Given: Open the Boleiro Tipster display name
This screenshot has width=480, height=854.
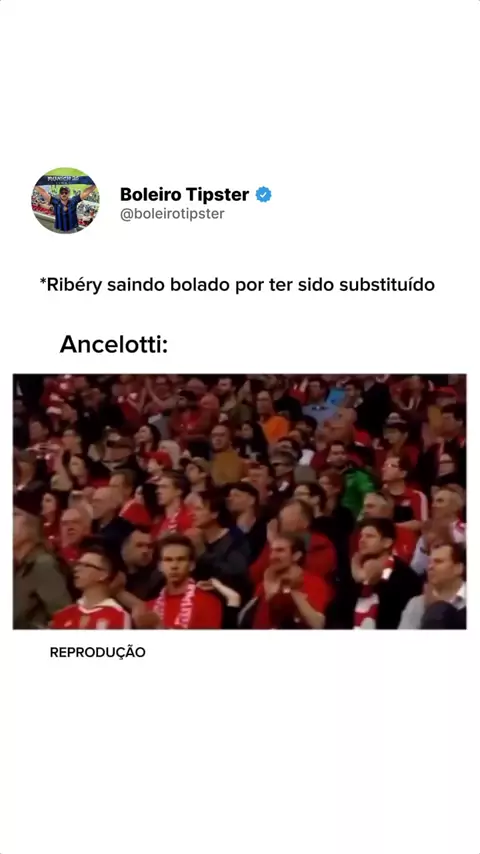Looking at the screenshot, I should (184, 194).
